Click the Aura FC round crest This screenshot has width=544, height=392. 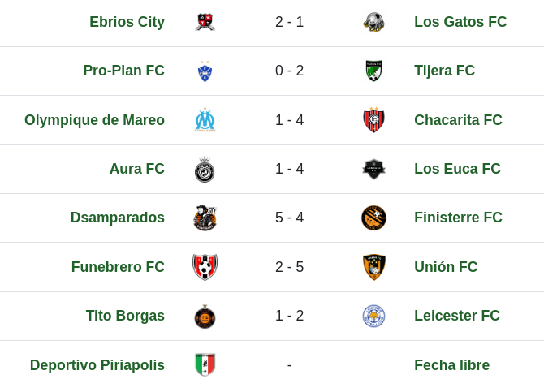205,170
